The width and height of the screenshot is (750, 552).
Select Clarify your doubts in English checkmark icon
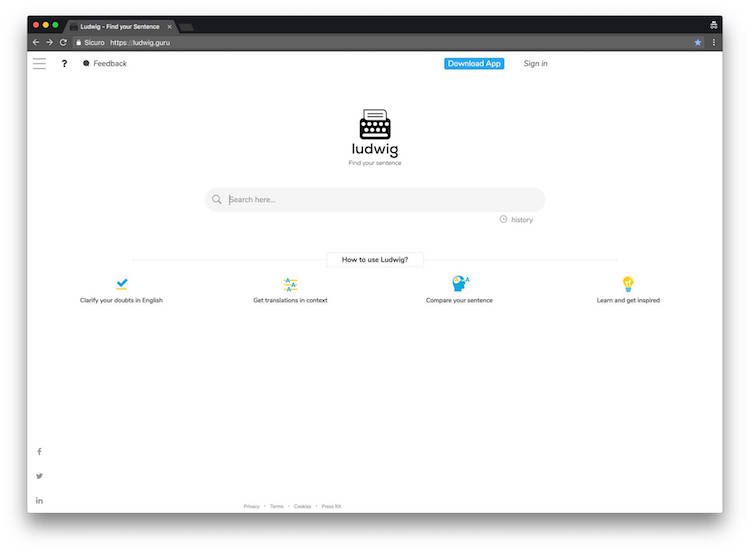tap(122, 284)
